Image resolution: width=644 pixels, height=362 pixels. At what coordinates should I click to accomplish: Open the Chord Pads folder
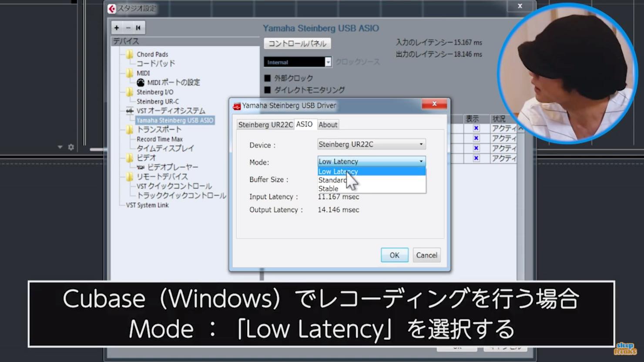pyautogui.click(x=130, y=54)
